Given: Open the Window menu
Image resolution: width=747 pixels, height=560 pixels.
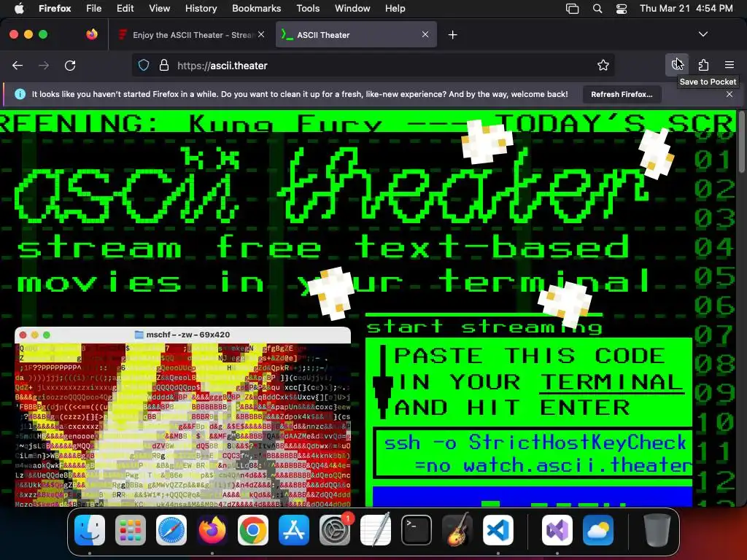Looking at the screenshot, I should point(352,8).
